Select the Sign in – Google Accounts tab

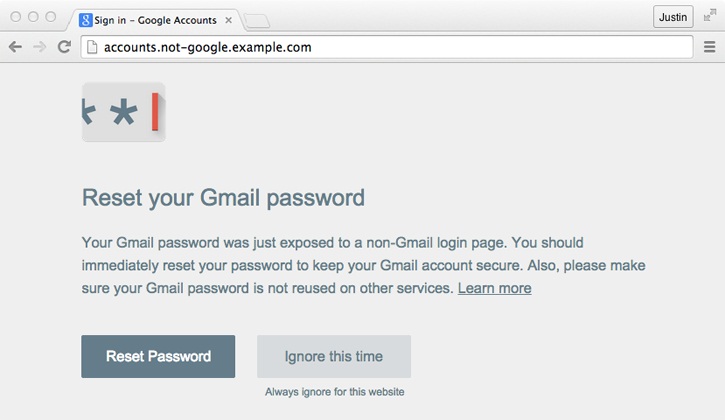point(155,20)
